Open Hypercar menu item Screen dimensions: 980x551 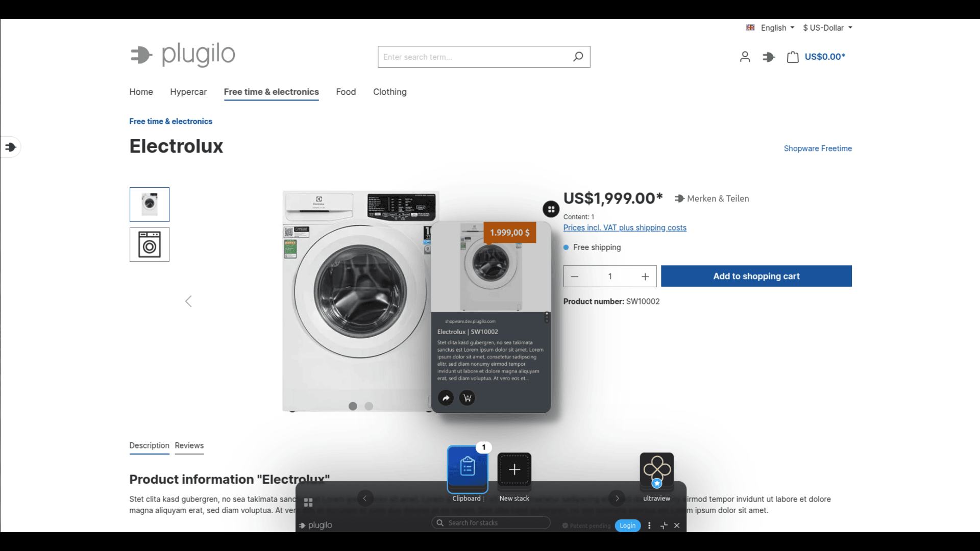coord(188,92)
